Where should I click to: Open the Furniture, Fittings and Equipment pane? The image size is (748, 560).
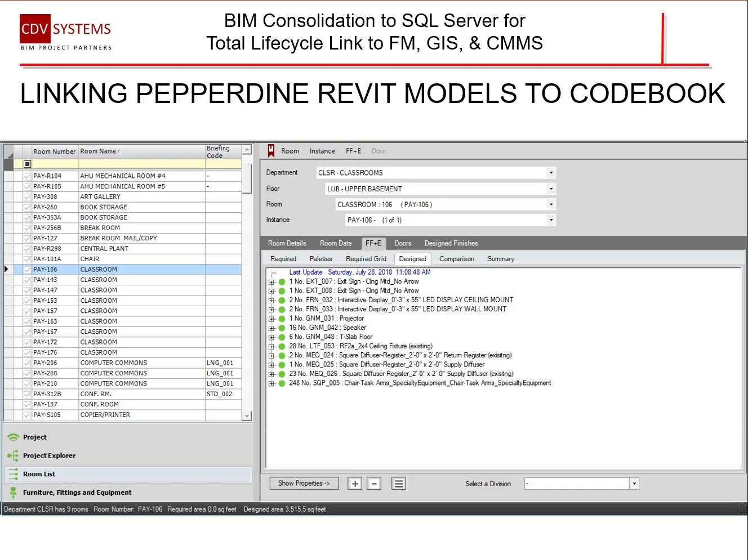coord(128,492)
